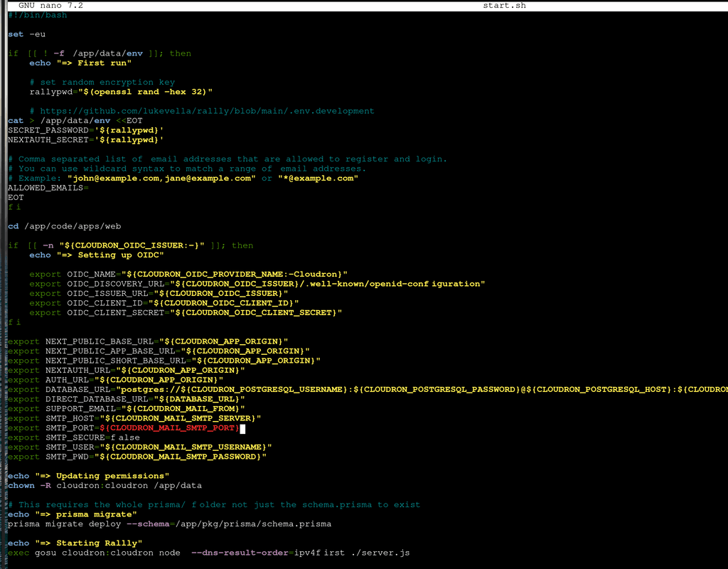
Task: Click the SECRET_PASSWORD variable line
Action: point(86,130)
